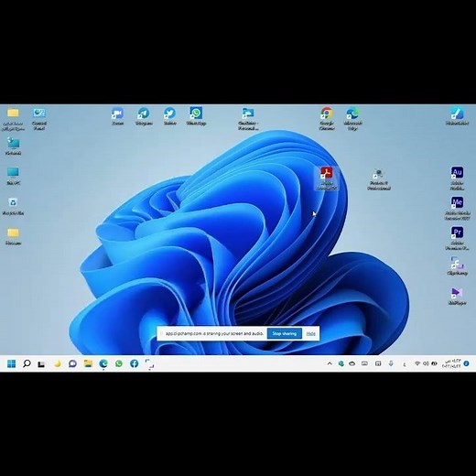The height and width of the screenshot is (476, 476).
Task: Open WhatsApp from the taskbar
Action: 119,363
